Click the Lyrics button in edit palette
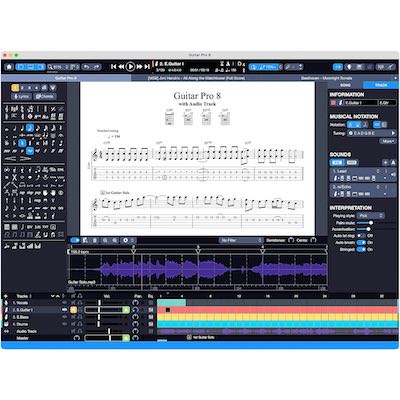 click(22, 96)
